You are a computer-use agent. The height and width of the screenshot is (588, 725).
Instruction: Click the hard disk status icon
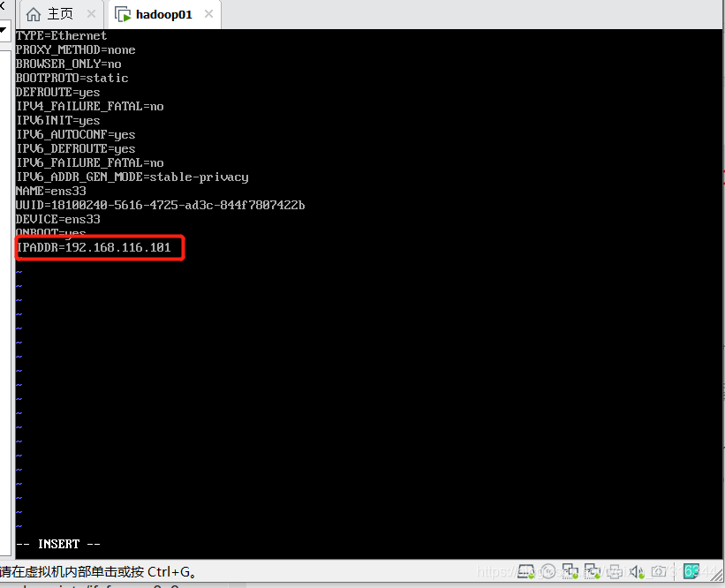[x=525, y=571]
